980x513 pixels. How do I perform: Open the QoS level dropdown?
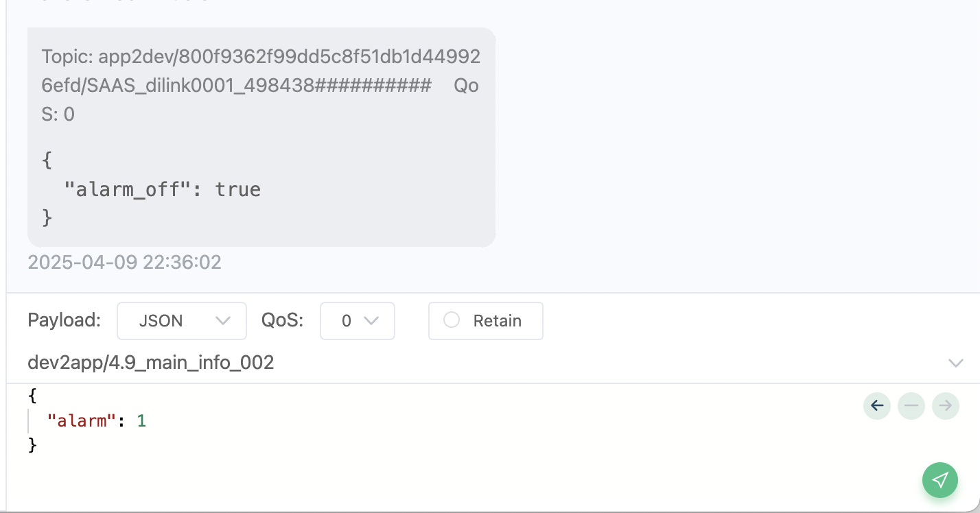(358, 320)
